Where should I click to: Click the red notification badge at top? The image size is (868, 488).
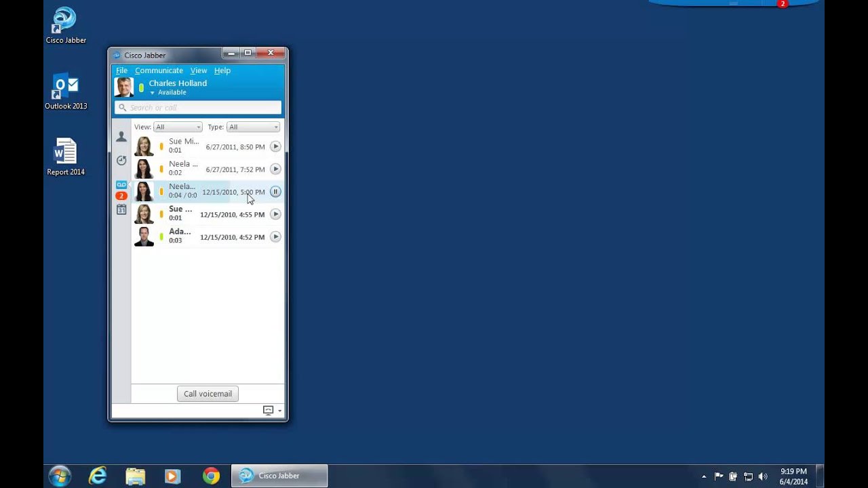click(x=783, y=4)
